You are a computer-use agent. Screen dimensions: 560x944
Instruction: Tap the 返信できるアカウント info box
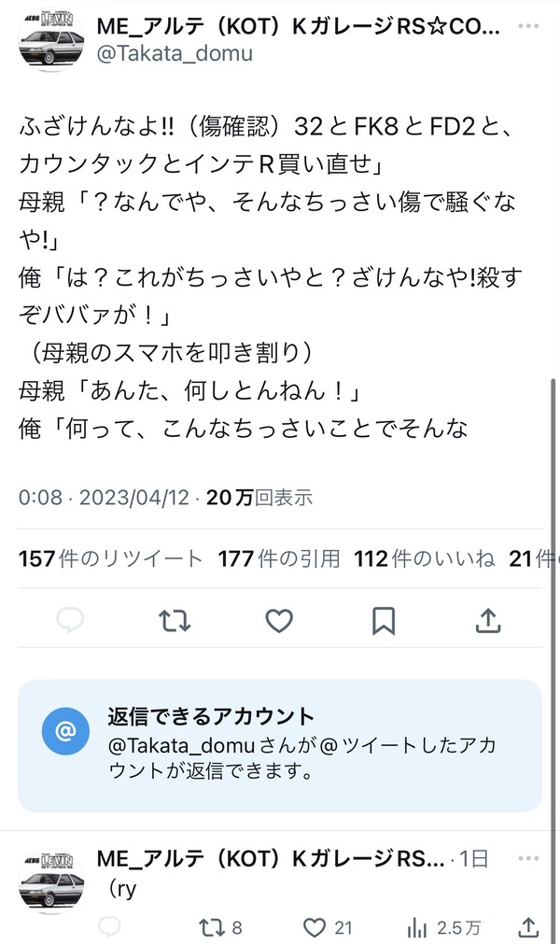tap(280, 745)
